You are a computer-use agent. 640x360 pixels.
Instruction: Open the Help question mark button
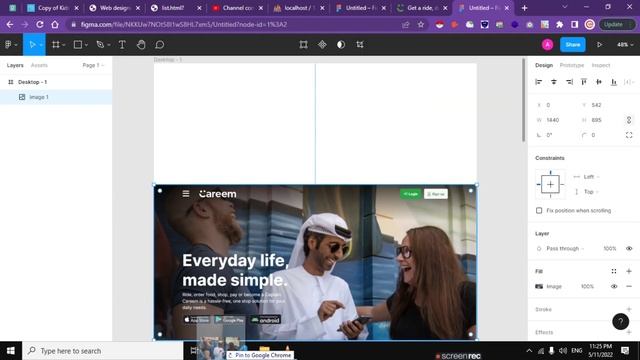620,322
